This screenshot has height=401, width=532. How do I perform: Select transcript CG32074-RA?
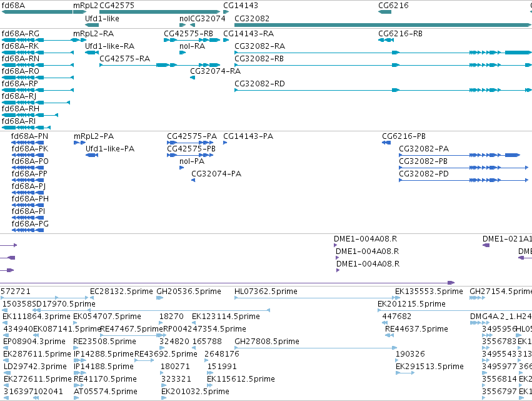(x=215, y=71)
